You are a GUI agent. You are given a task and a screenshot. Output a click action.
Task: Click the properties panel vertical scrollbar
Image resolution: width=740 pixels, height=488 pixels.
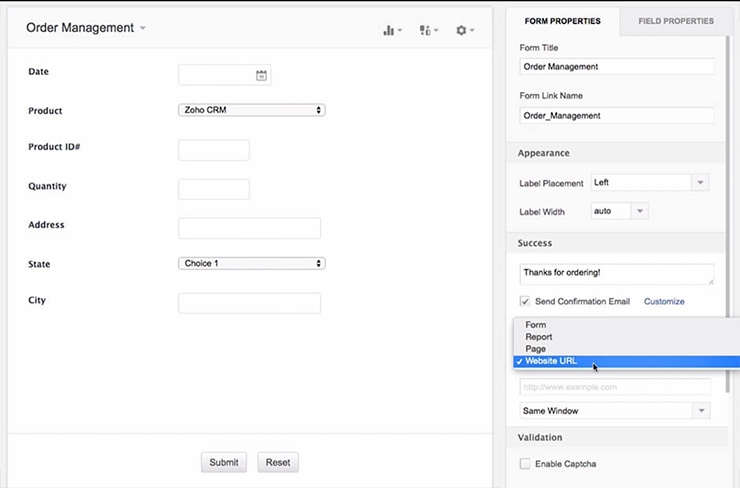(x=728, y=212)
